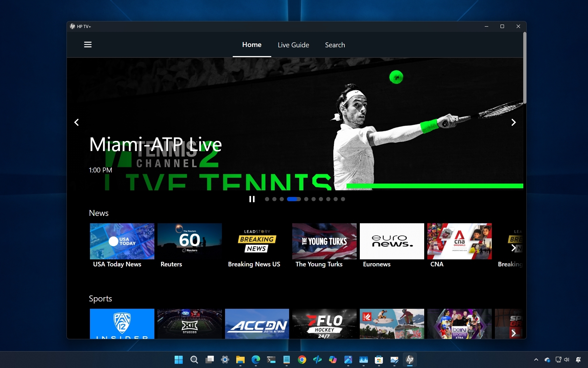
Task: Pause the featured channel slideshow
Action: tap(252, 199)
